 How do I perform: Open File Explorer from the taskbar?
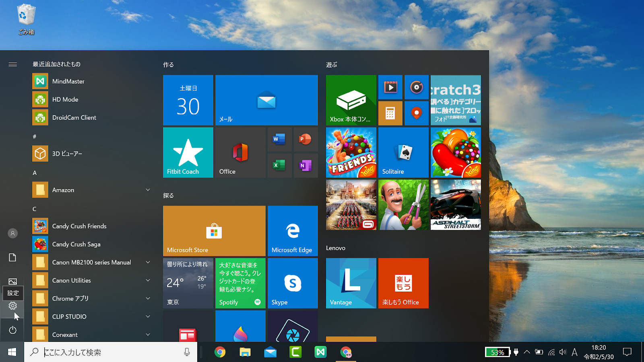click(x=245, y=352)
